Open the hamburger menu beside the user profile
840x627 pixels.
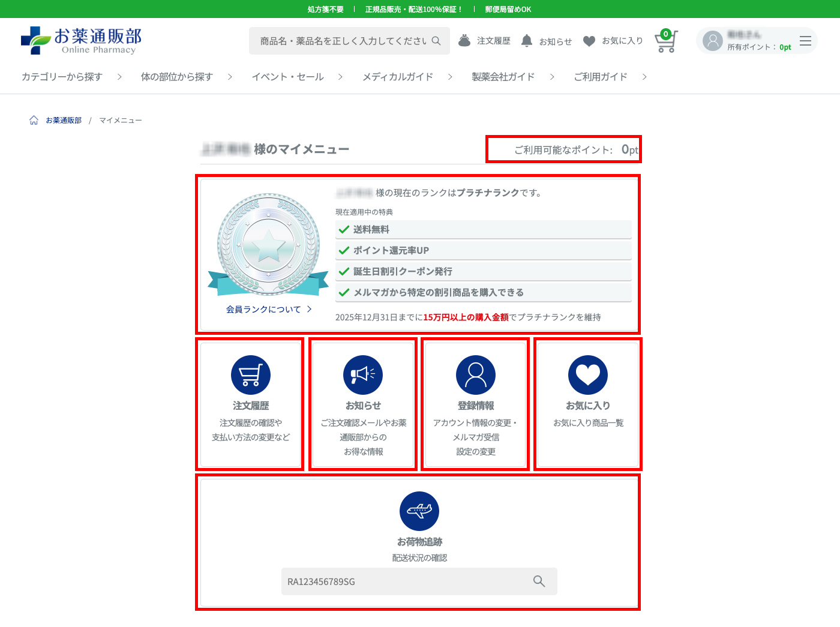click(806, 40)
